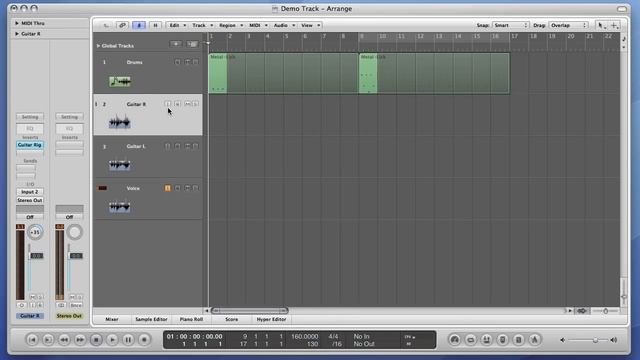Screen dimensions: 640x360
Task: Click the Voice waveform track icon
Action: tap(120, 207)
